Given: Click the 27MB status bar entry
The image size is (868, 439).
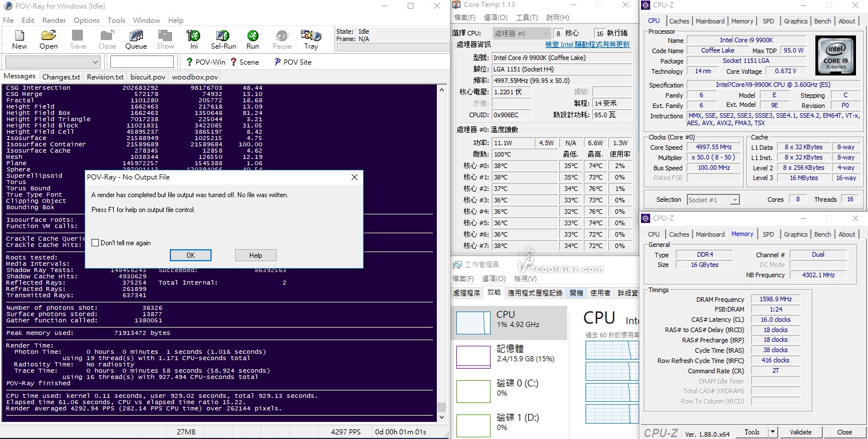Looking at the screenshot, I should (186, 432).
